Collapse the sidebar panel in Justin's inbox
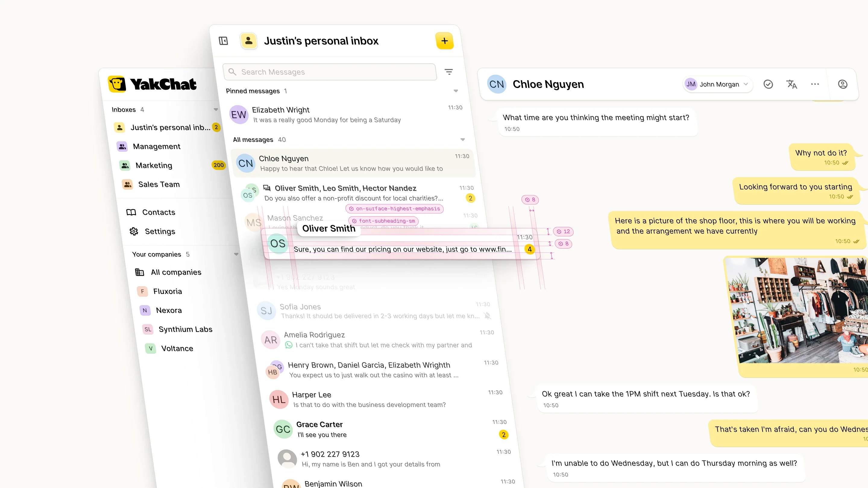This screenshot has height=488, width=868. (x=223, y=41)
